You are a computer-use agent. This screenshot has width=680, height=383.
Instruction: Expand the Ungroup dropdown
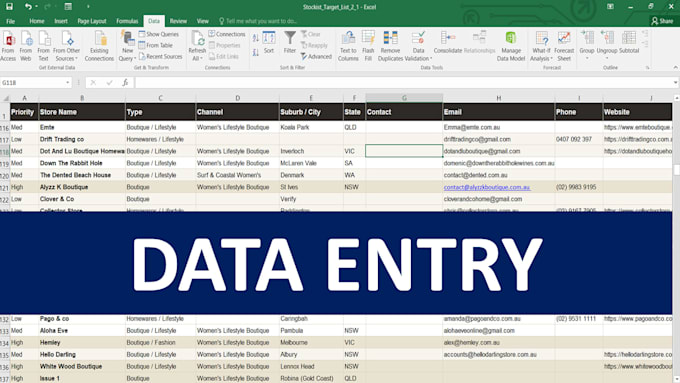607,58
